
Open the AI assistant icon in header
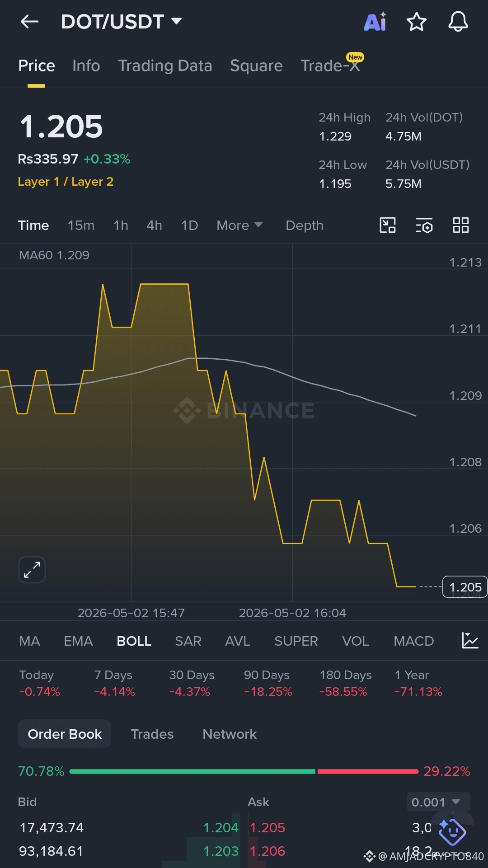tap(375, 21)
